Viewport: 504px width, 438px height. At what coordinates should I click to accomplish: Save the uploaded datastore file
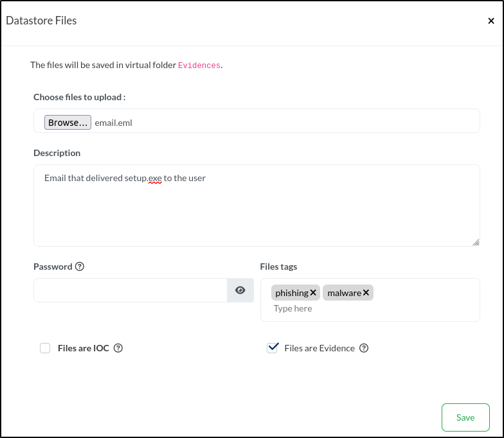click(x=465, y=417)
